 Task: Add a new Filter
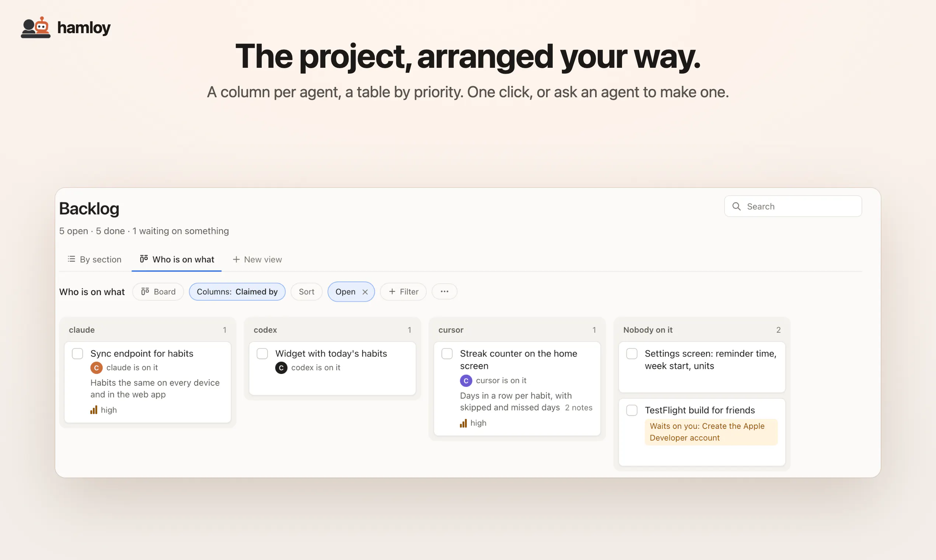403,292
